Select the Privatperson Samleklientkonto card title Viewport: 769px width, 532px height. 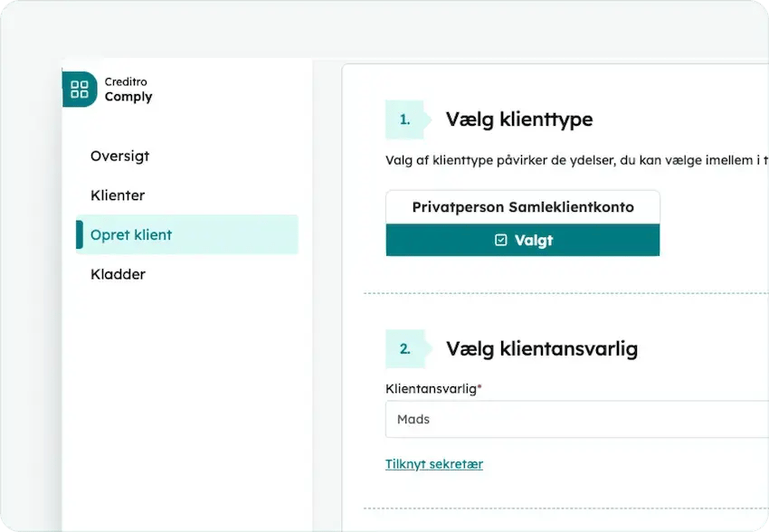click(523, 207)
